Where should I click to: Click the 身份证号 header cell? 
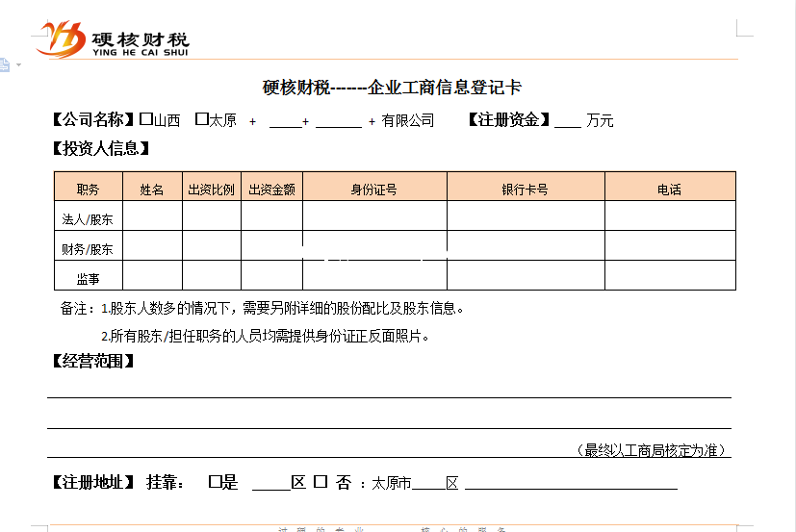[374, 187]
